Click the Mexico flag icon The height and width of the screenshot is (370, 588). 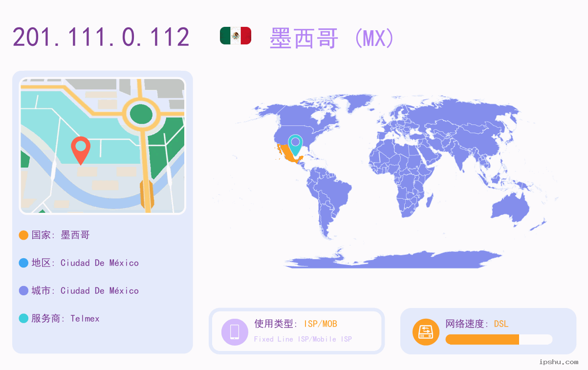pos(236,36)
